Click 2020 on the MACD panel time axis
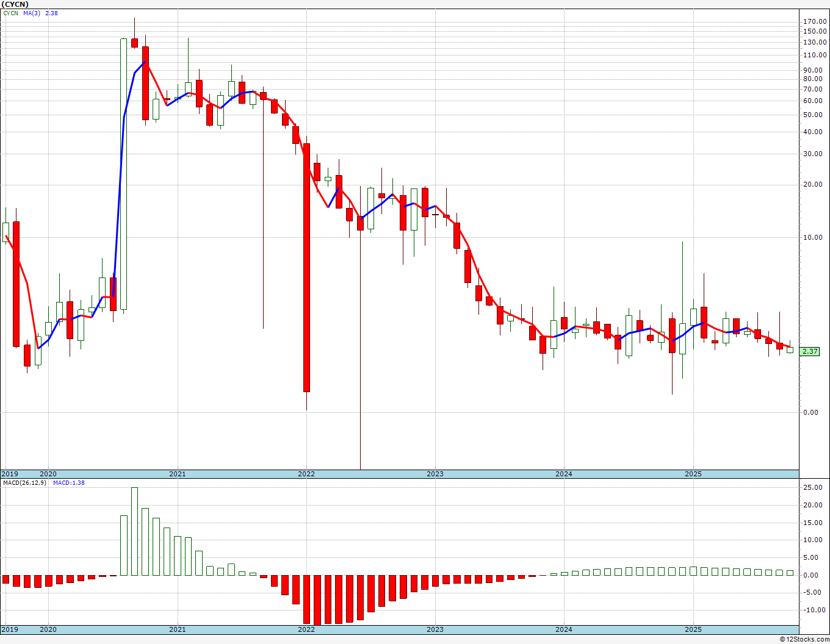The width and height of the screenshot is (830, 644). 48,629
